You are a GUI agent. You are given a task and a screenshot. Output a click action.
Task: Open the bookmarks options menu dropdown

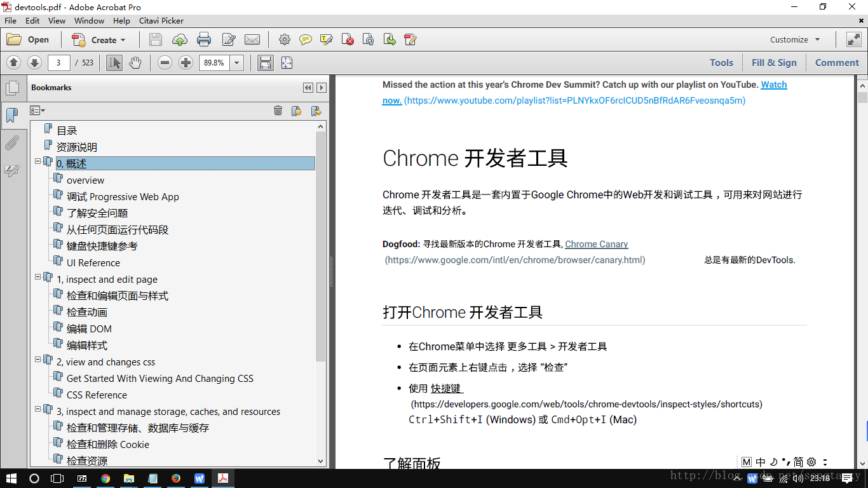tap(37, 111)
